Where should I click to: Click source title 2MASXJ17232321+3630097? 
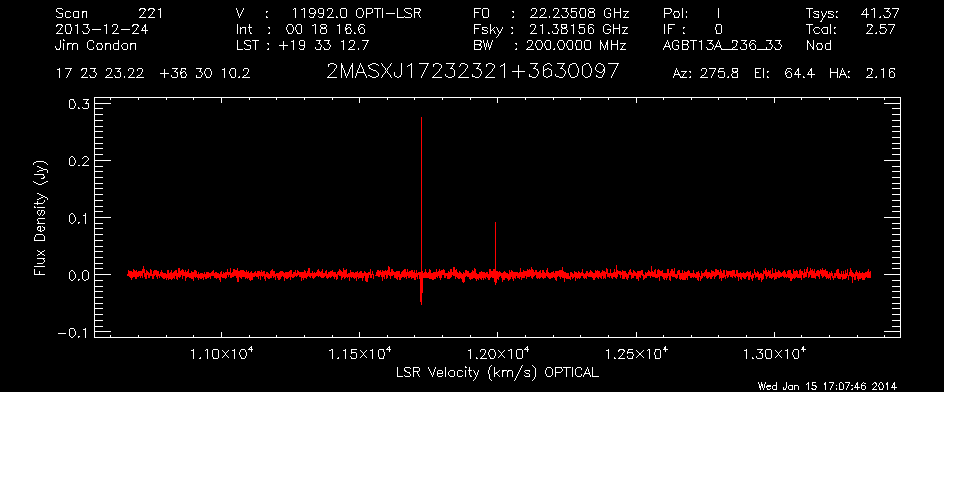tap(472, 72)
